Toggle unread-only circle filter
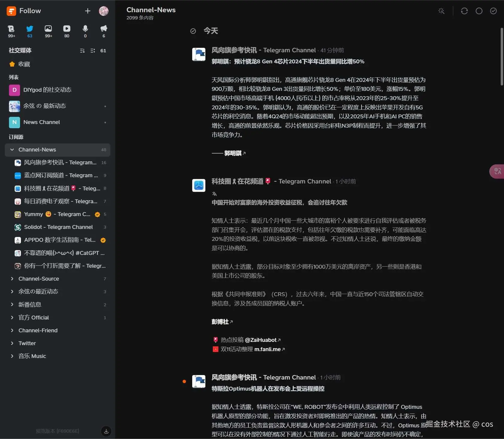Viewport: 504px width, 439px height. 479,11
